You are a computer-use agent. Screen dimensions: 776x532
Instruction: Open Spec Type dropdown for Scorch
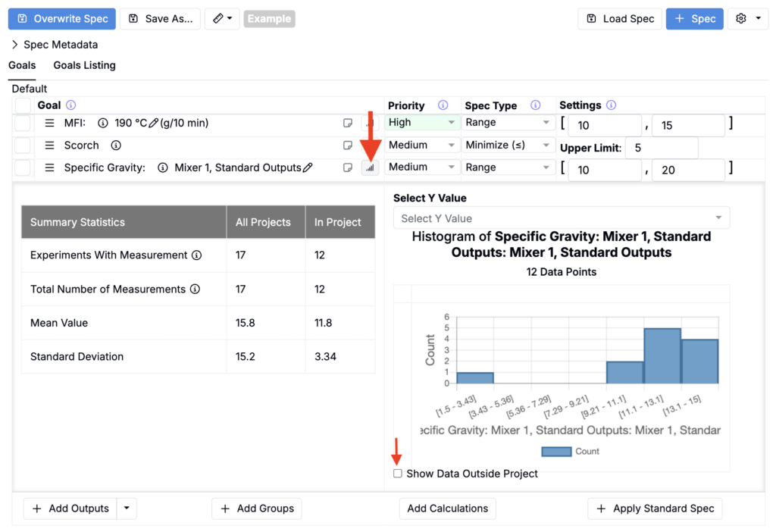508,146
